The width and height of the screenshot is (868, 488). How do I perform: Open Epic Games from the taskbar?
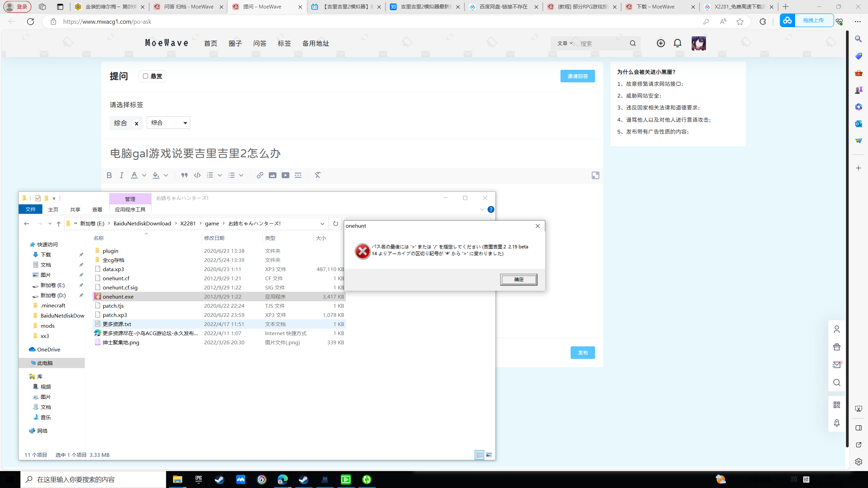(x=198, y=480)
